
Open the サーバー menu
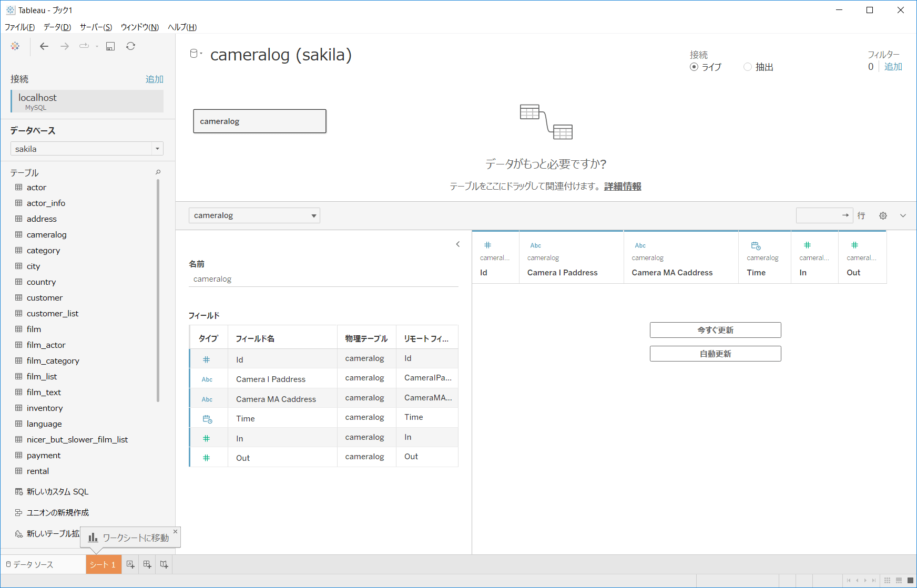tap(96, 27)
